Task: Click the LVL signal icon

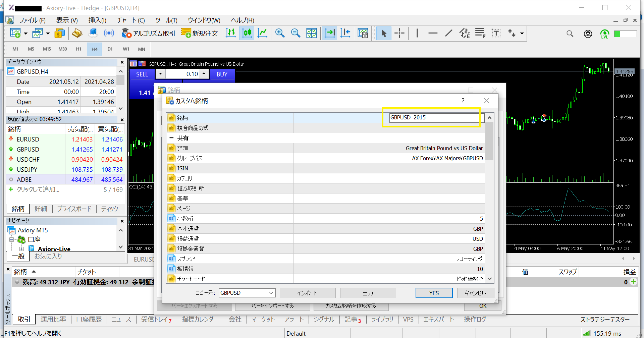Action: 605,34
